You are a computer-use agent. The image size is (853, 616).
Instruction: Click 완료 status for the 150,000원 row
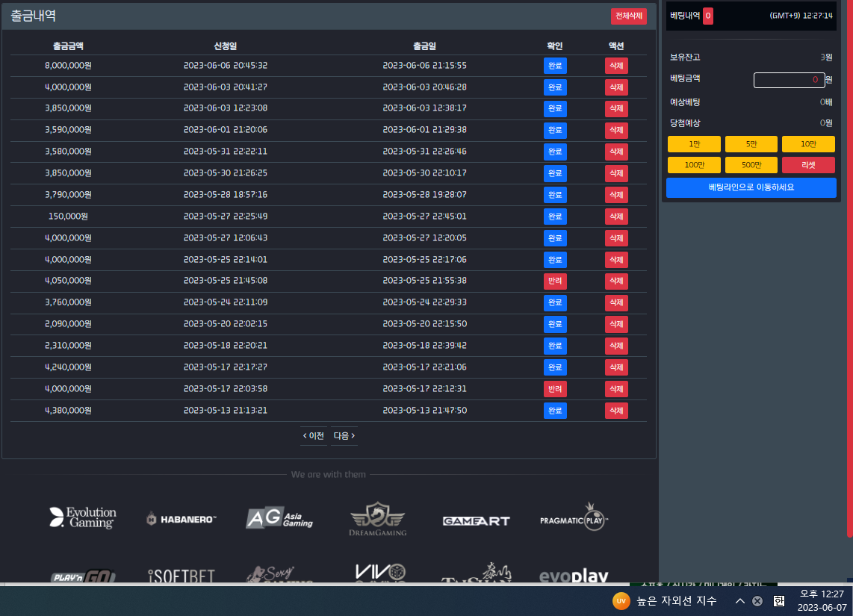click(x=555, y=217)
